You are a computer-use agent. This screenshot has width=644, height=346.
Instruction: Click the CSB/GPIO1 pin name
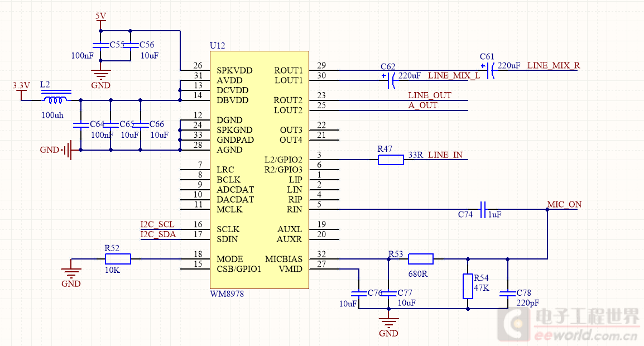click(x=239, y=269)
